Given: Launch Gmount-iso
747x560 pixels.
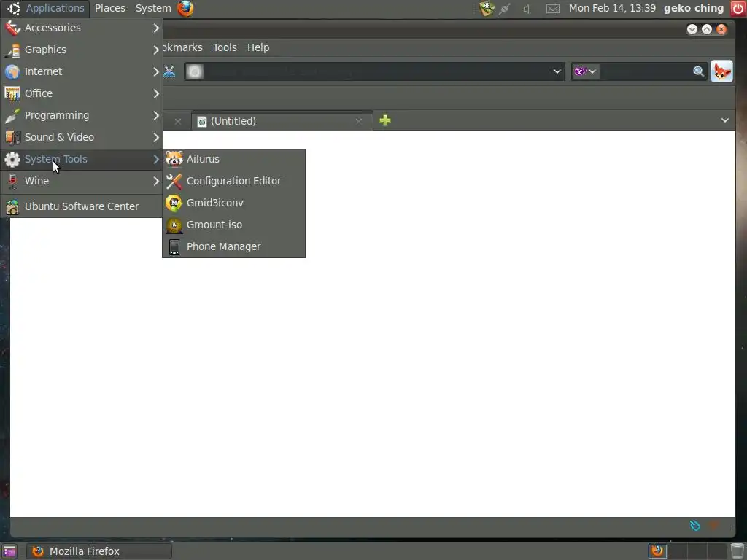Looking at the screenshot, I should click(x=234, y=225).
